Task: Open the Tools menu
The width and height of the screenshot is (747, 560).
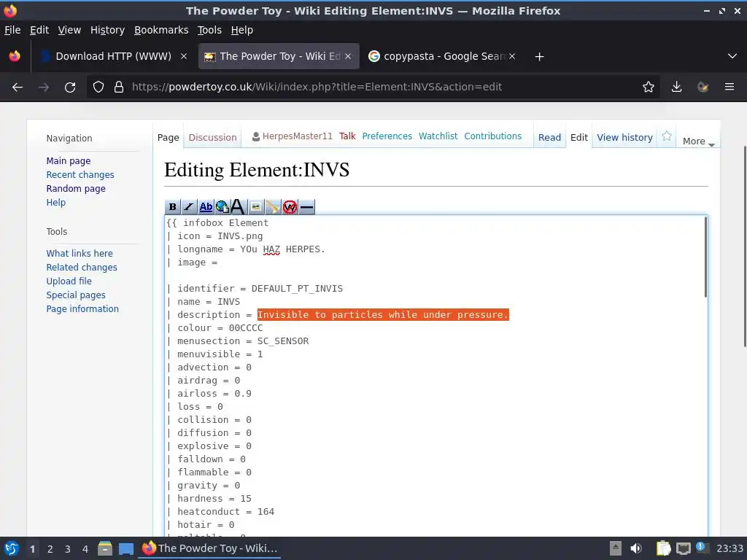Action: 209,30
